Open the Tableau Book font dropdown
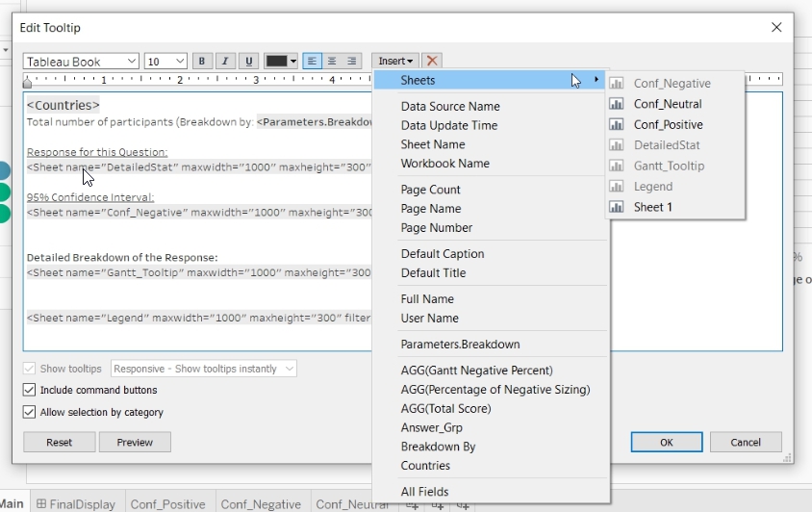The height and width of the screenshot is (512, 812). (81, 62)
